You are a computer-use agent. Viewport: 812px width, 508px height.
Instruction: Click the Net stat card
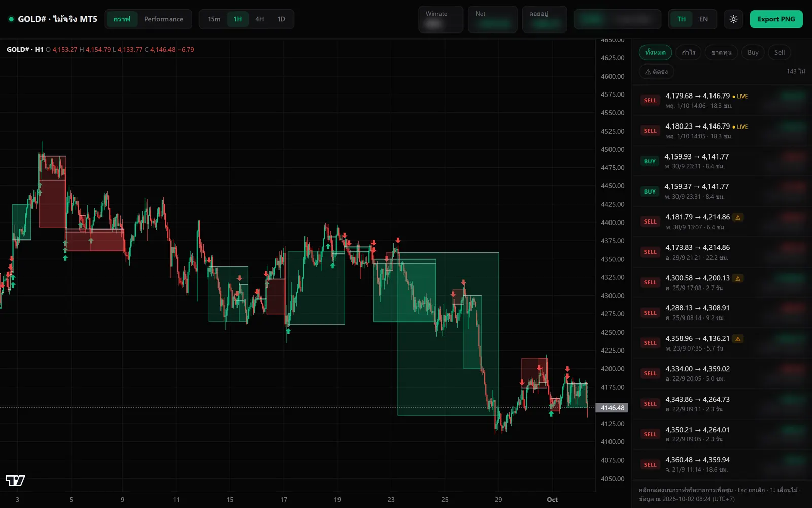point(493,19)
